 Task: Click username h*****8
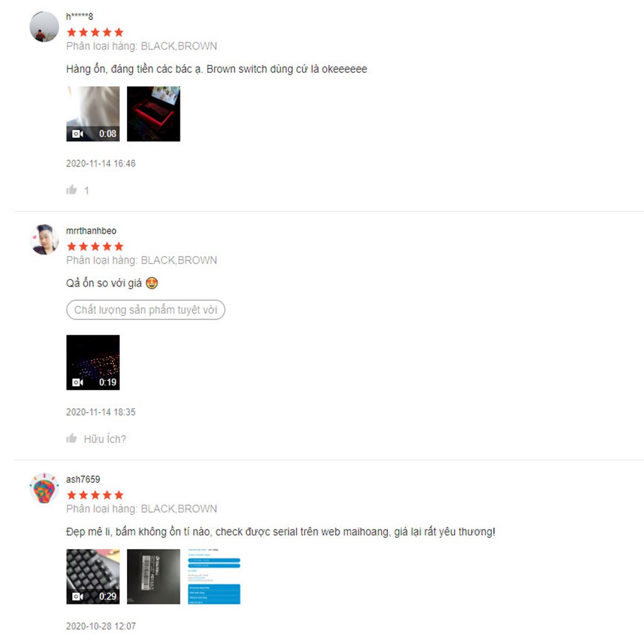[80, 16]
